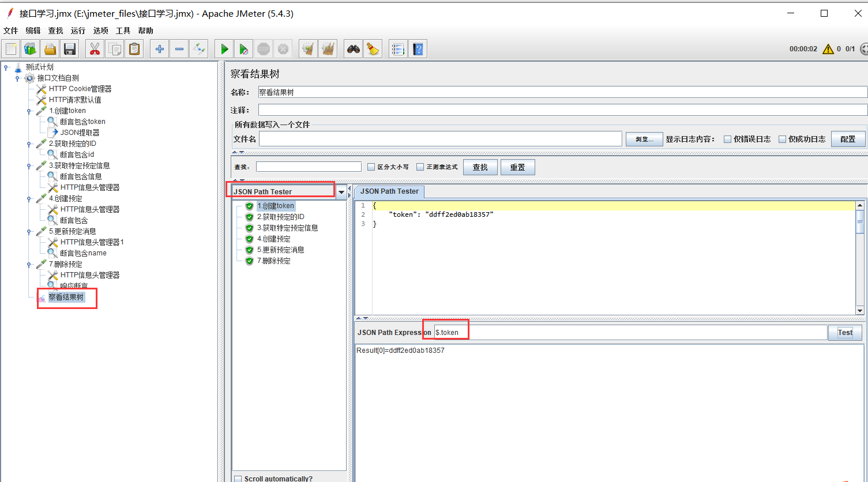
Task: Open the 编辑 menu
Action: click(x=33, y=31)
